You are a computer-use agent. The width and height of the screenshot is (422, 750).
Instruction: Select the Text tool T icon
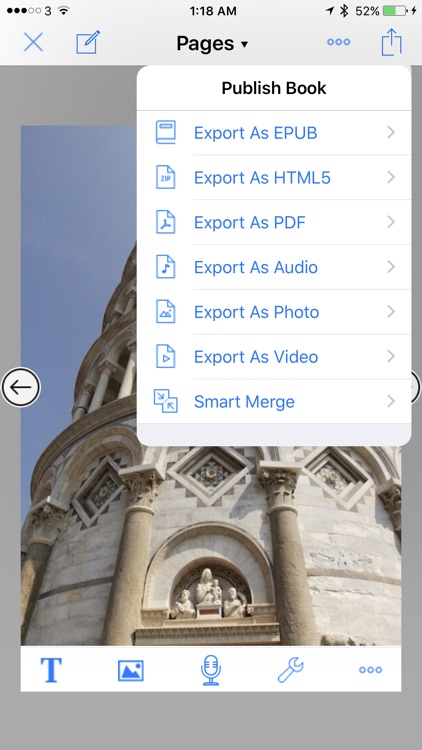[51, 670]
